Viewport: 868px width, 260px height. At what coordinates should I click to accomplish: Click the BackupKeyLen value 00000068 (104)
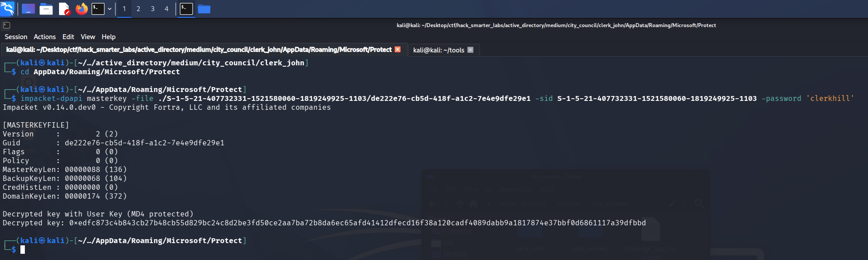[96, 179]
